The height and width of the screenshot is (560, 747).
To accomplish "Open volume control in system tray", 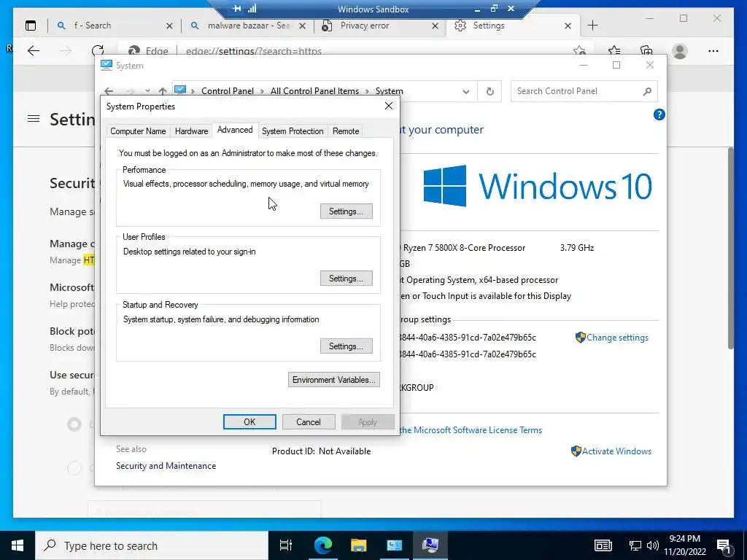I will pyautogui.click(x=653, y=545).
